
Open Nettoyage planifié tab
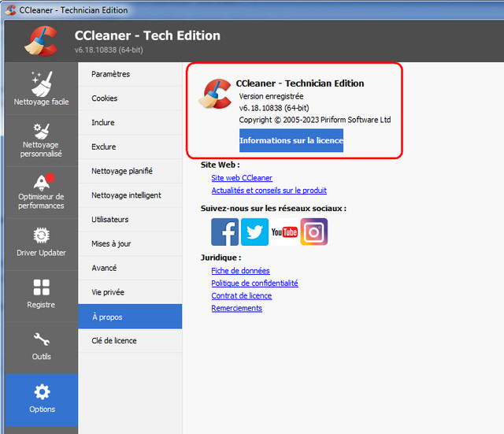click(x=130, y=171)
